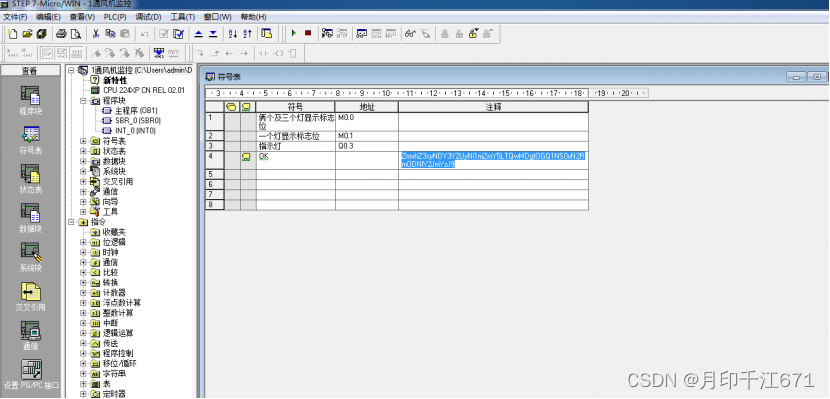Open the 文件(F) menu

point(15,17)
